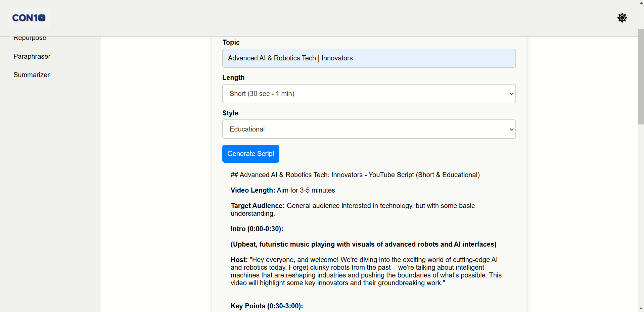This screenshot has height=312, width=644.
Task: Expand the Style dropdown showing Educational
Action: [369, 129]
